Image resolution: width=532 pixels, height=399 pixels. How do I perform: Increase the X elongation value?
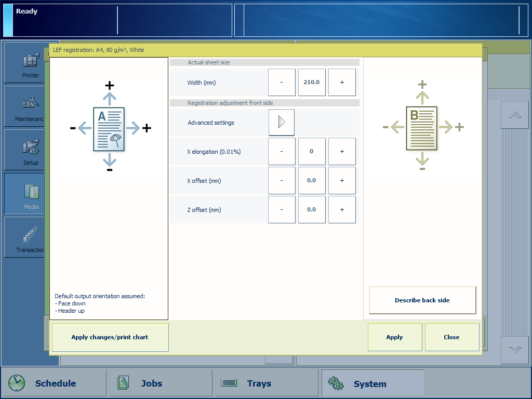click(342, 152)
